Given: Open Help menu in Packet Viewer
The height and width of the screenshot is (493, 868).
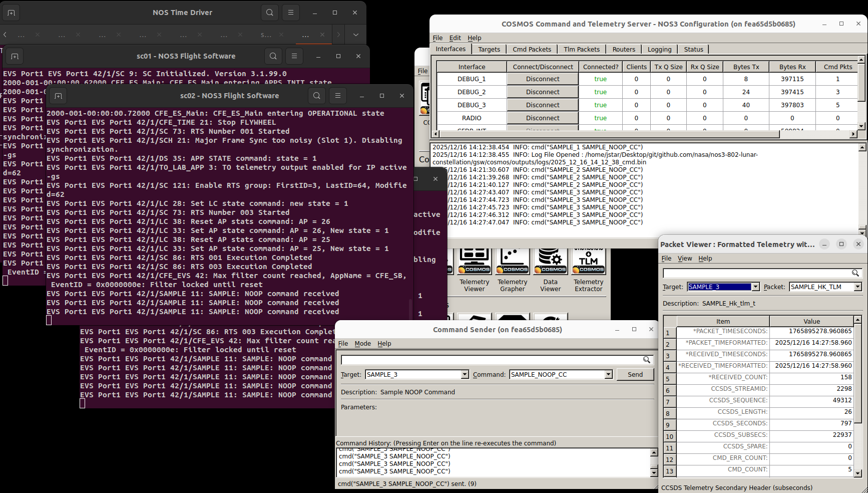Looking at the screenshot, I should click(x=705, y=259).
